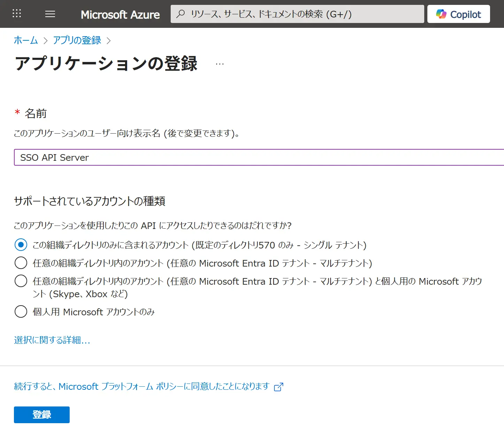This screenshot has width=504, height=427.
Task: Click the name field containing SSO API Server
Action: click(x=259, y=157)
